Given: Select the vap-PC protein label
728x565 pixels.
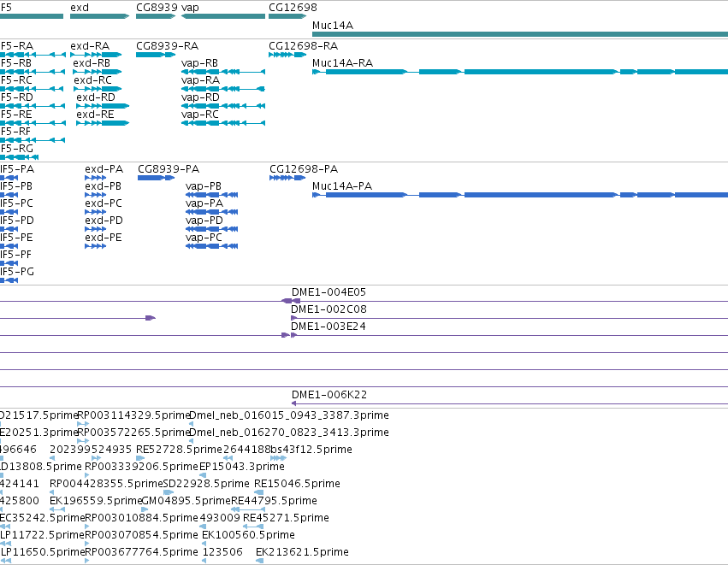Looking at the screenshot, I should coord(204,238).
